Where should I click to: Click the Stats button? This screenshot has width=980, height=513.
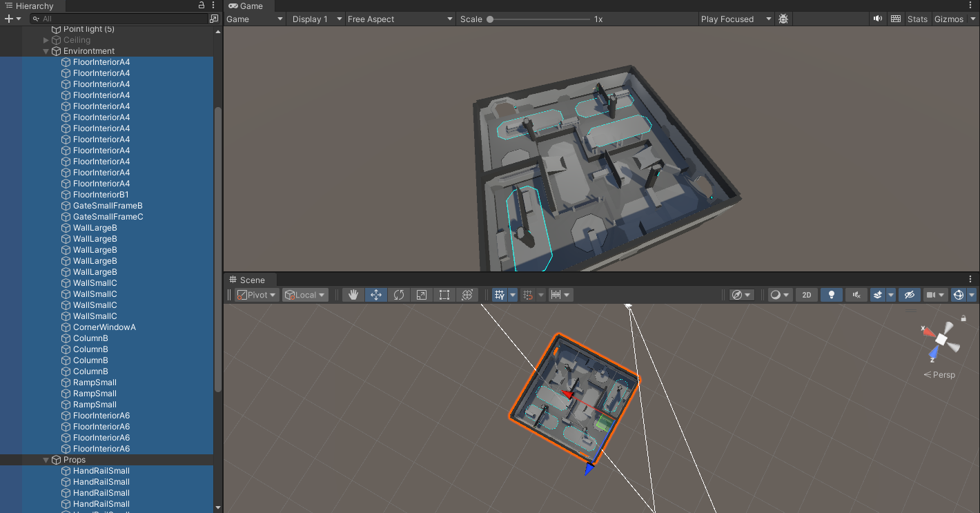(917, 19)
